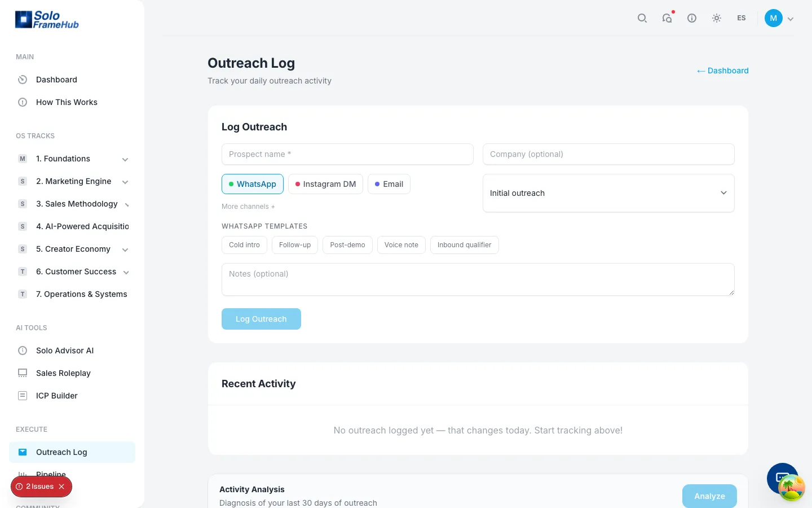This screenshot has height=508, width=812.
Task: Focus the Prospect name field
Action: 347,154
